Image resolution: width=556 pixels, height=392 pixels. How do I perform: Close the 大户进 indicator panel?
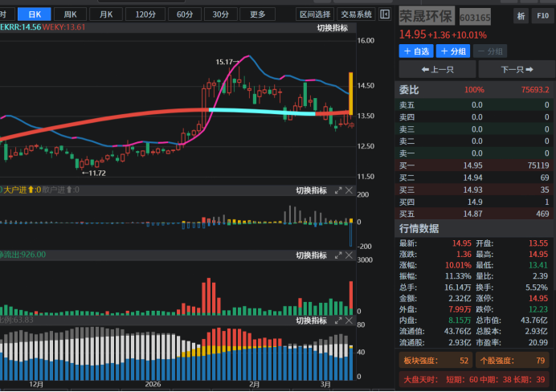[349, 190]
